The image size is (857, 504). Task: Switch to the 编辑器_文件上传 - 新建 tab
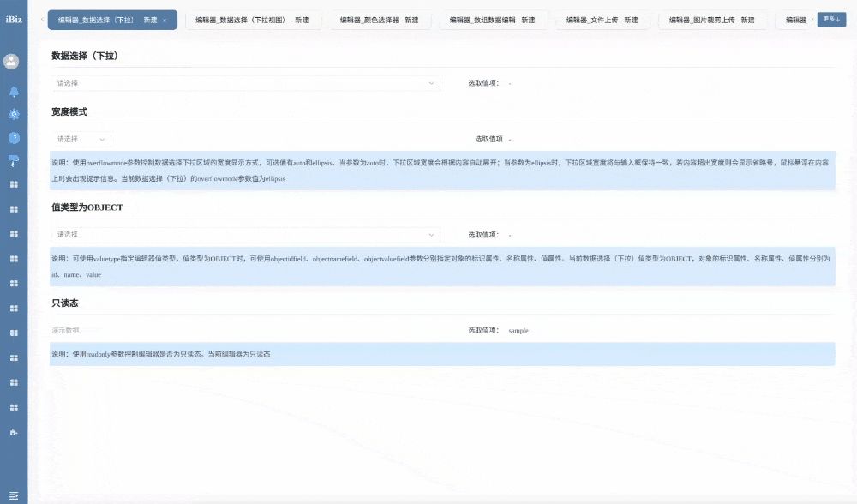coord(602,21)
